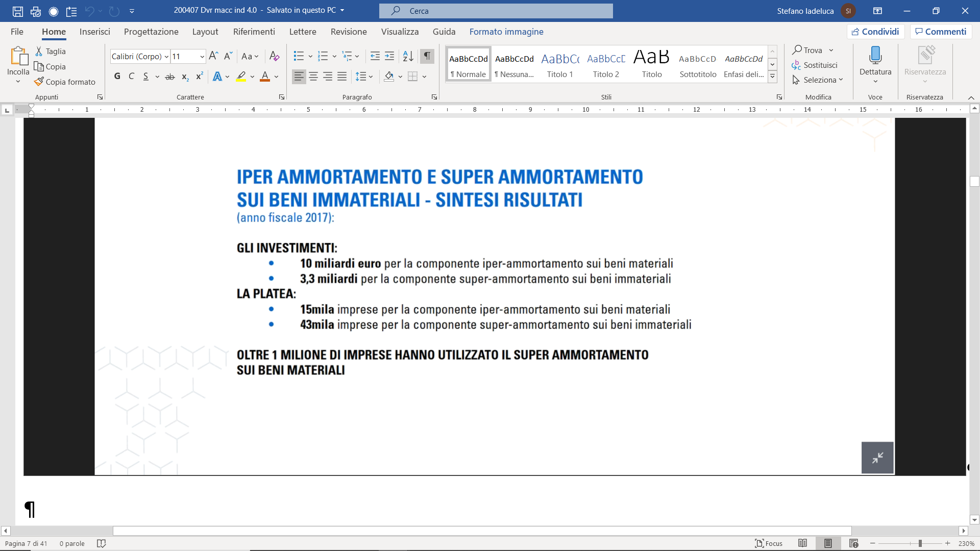Expand the Styles gallery more arrow
The height and width of the screenshot is (551, 980).
click(772, 77)
